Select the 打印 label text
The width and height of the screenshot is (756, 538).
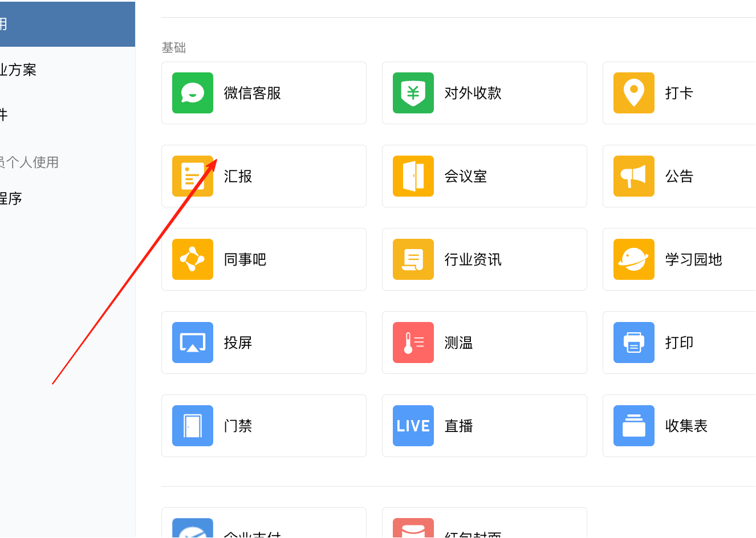coord(679,343)
